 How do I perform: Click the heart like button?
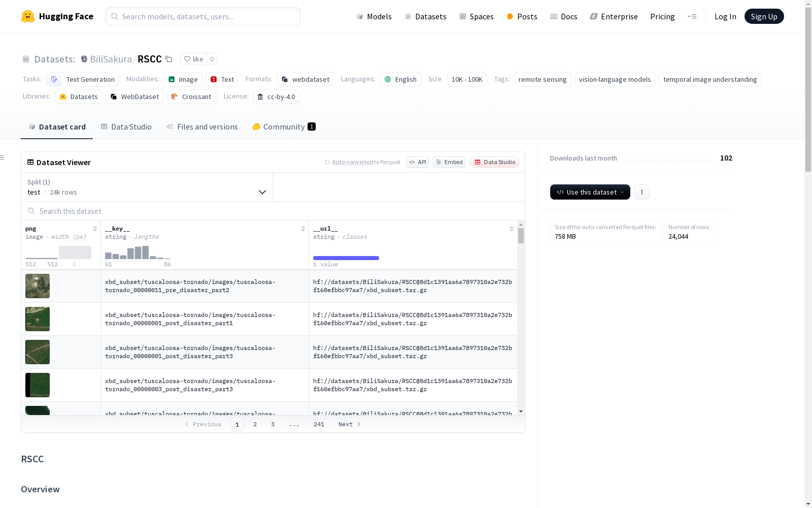click(193, 59)
